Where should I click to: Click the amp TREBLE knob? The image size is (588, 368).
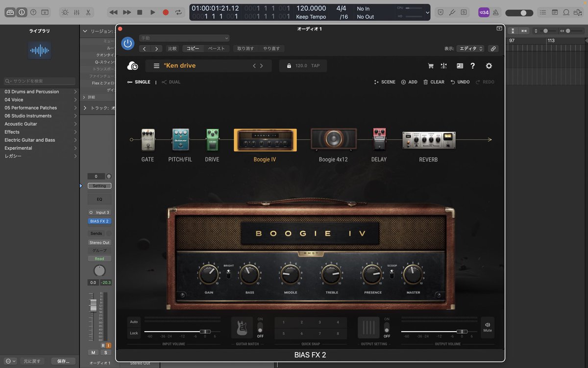click(332, 274)
